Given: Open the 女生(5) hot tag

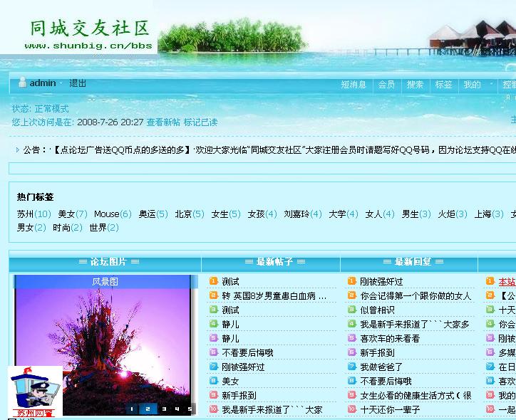Looking at the screenshot, I should click(226, 214).
